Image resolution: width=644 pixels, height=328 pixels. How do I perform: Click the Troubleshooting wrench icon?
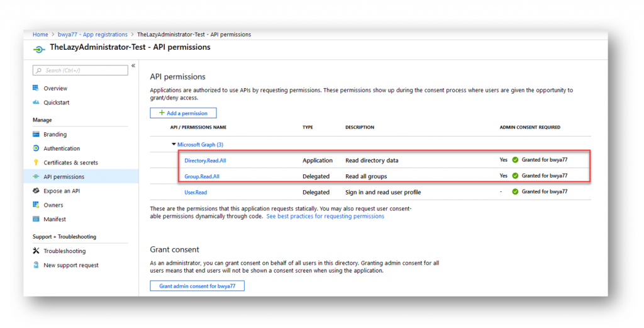pos(36,251)
